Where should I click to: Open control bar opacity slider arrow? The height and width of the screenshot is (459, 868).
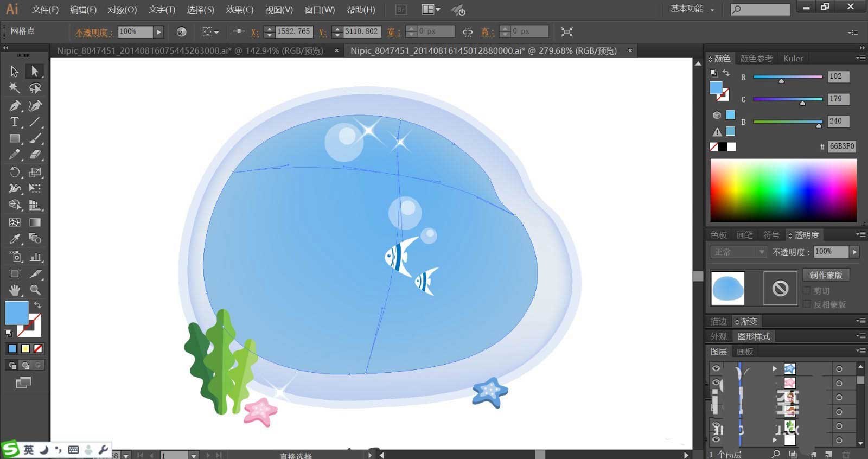click(158, 32)
